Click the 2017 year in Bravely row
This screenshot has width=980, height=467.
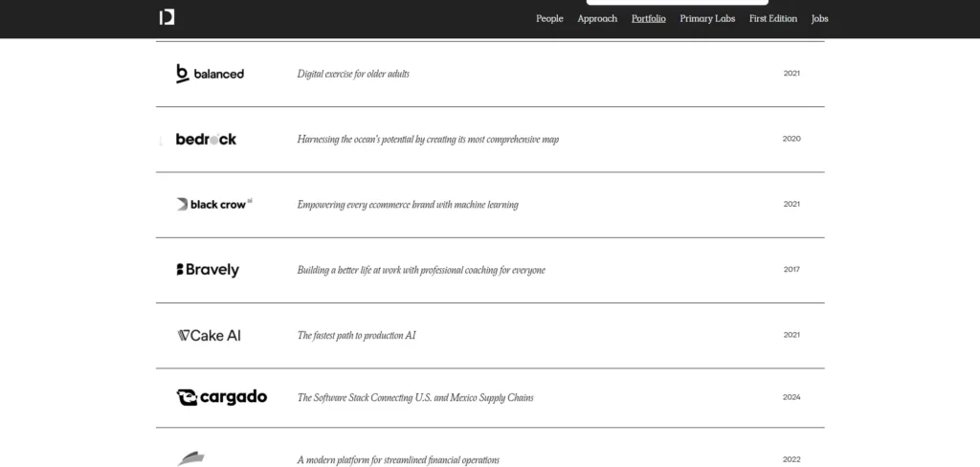point(791,270)
